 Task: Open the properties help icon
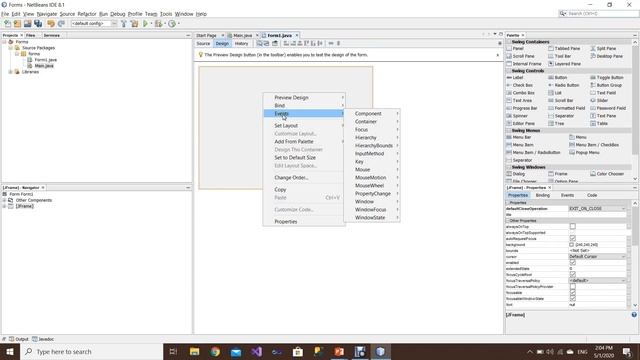634,315
